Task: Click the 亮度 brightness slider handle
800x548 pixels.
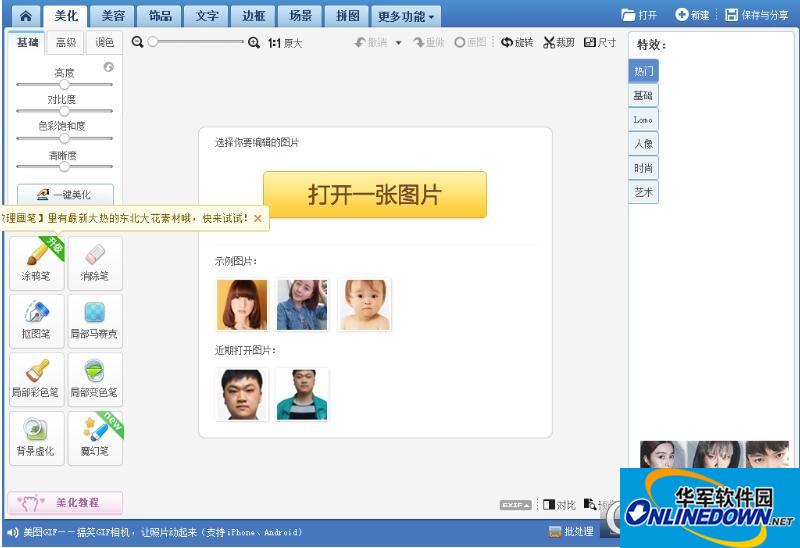Action: pyautogui.click(x=64, y=84)
